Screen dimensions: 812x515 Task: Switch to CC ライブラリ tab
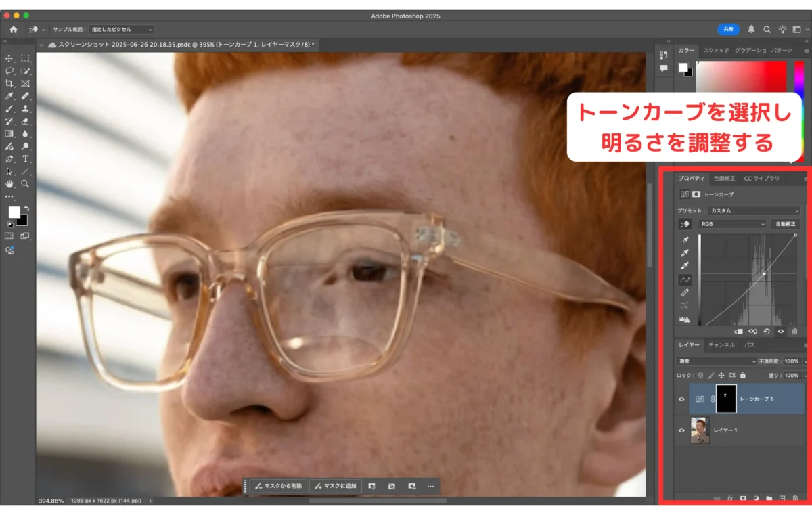click(761, 179)
